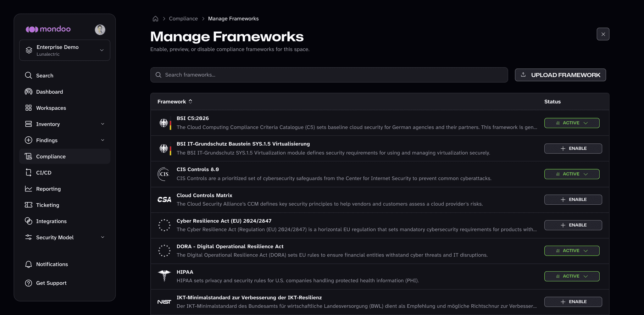The height and width of the screenshot is (315, 644).
Task: Click Upload Framework button
Action: [560, 75]
